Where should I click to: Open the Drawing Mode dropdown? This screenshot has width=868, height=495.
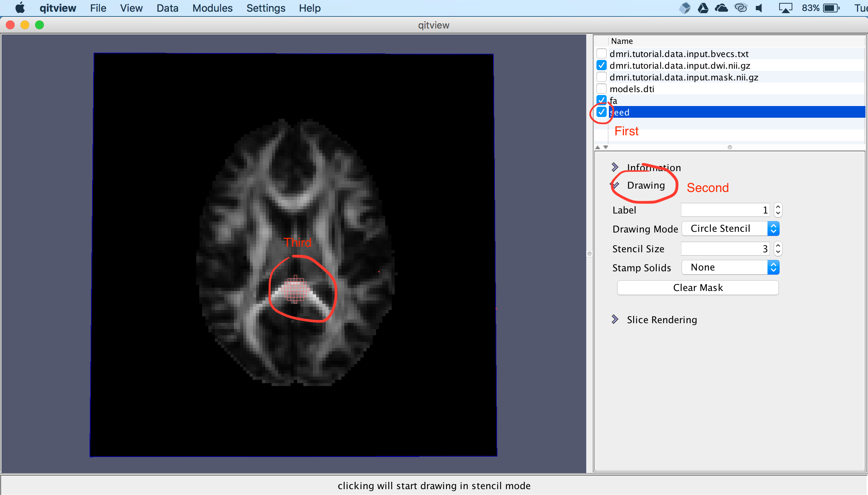[731, 228]
